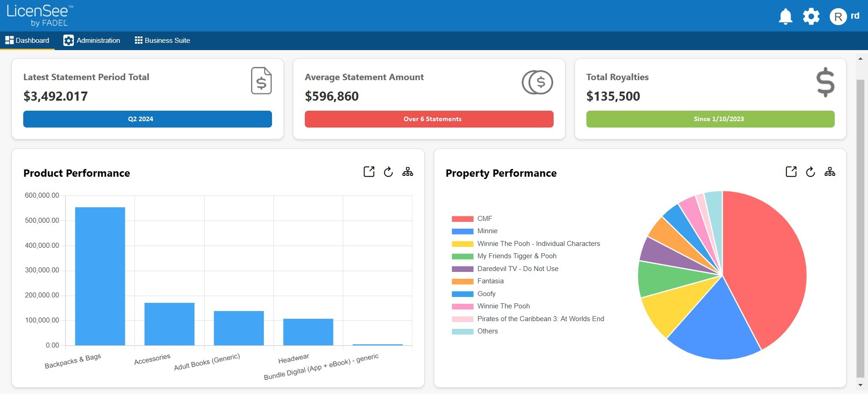The height and width of the screenshot is (394, 868).
Task: Toggle Others legend swatch
Action: point(462,331)
